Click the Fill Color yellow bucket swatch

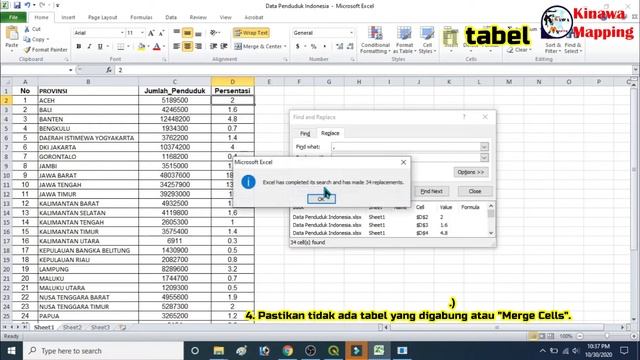141,47
